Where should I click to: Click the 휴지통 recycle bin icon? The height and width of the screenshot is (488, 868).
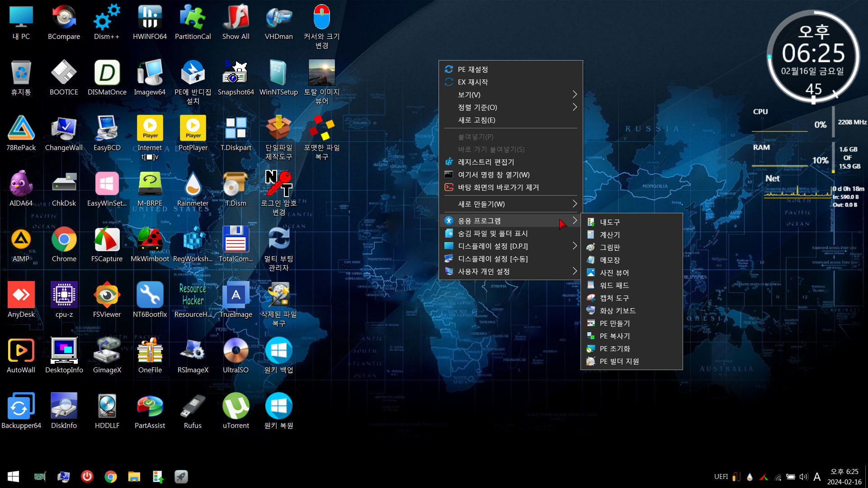(x=21, y=78)
